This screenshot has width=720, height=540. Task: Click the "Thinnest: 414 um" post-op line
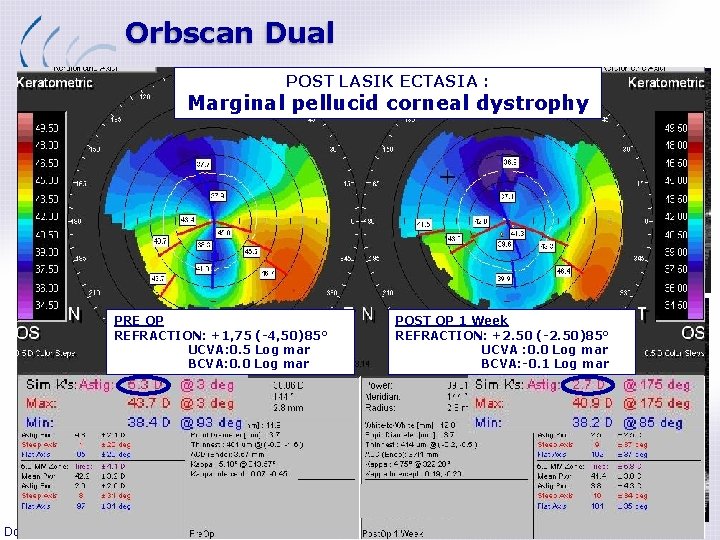point(421,444)
